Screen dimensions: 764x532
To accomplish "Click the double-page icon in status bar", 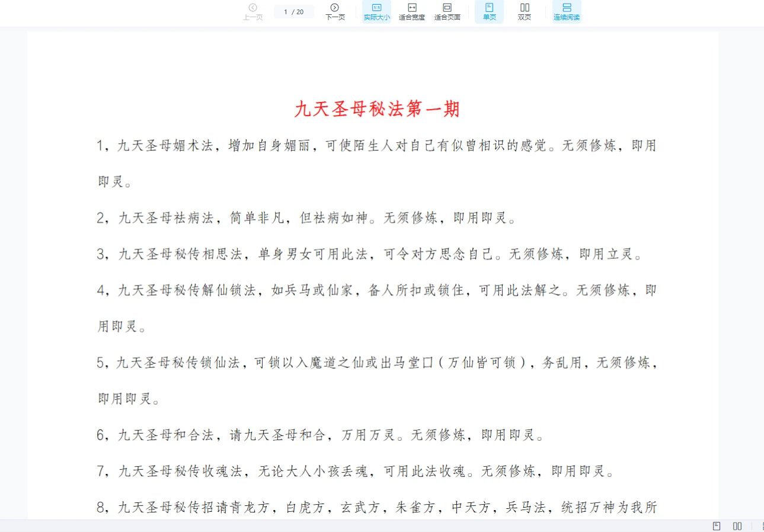I will pos(737,526).
